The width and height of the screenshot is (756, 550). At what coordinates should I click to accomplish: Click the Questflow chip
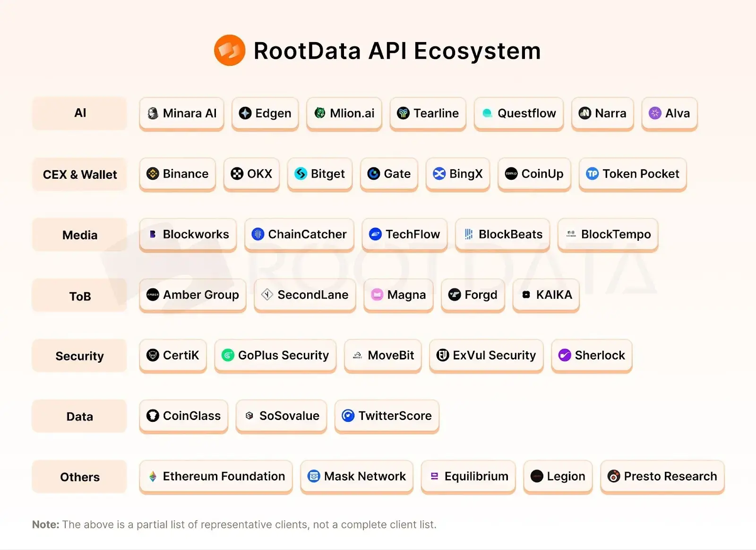click(x=519, y=113)
